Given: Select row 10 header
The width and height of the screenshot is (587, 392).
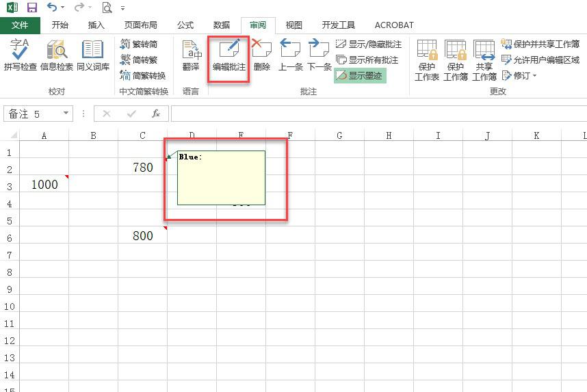Looking at the screenshot, I should (10, 306).
